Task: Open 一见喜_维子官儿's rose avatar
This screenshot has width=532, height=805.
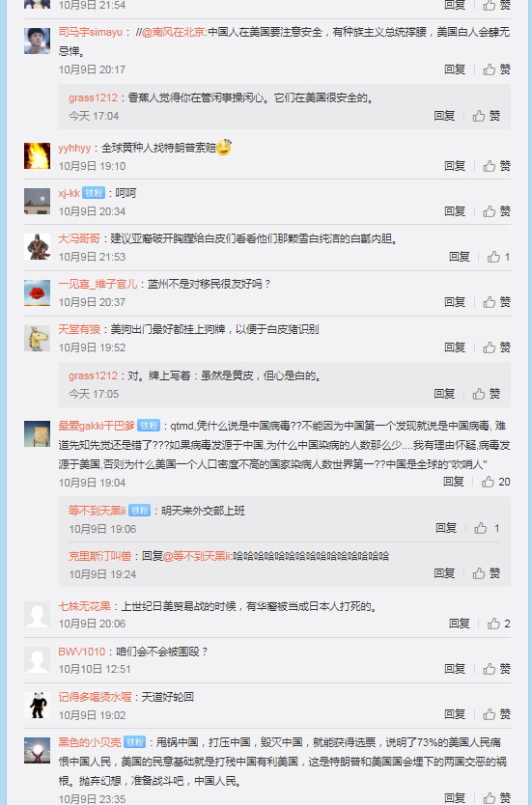Action: click(37, 292)
